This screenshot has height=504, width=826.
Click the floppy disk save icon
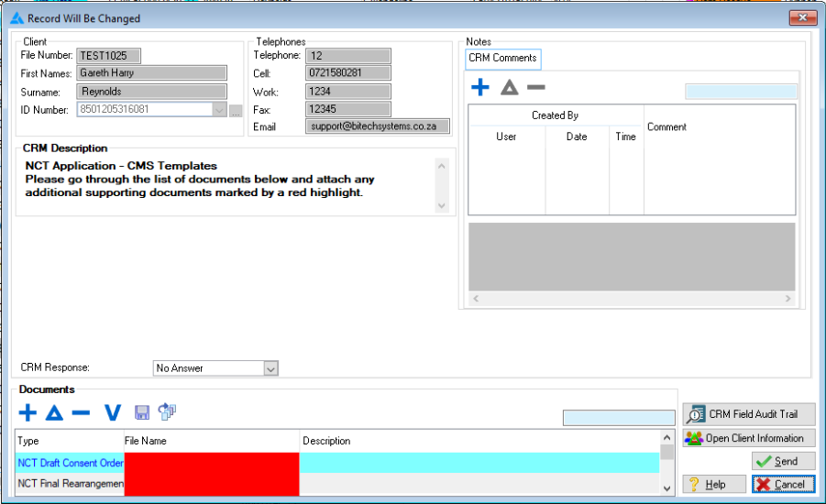142,413
